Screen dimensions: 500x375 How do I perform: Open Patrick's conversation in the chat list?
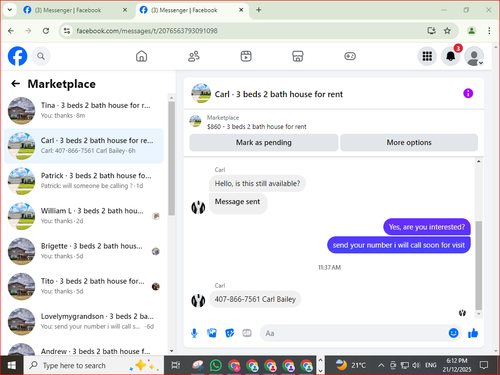tap(84, 181)
